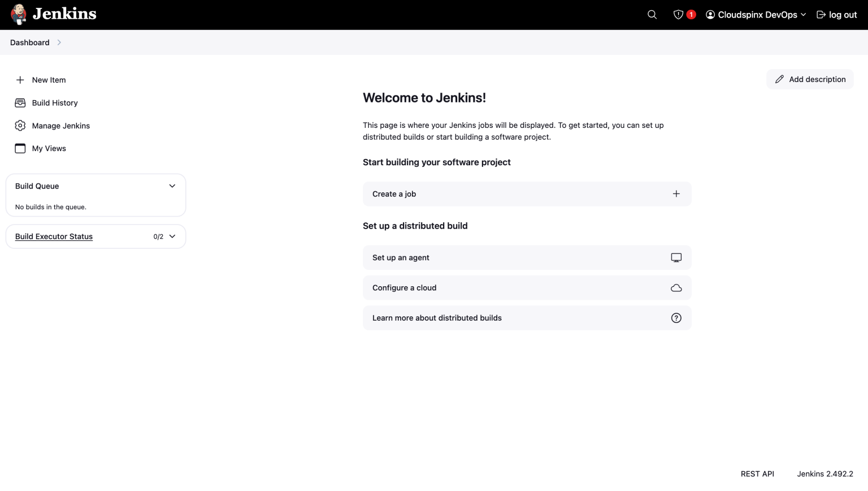The image size is (868, 491).
Task: Click log out in the top bar
Action: 836,14
